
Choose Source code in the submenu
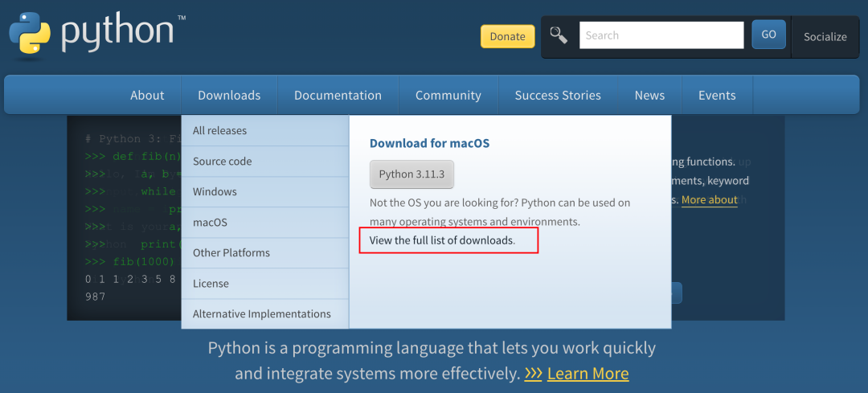click(222, 161)
